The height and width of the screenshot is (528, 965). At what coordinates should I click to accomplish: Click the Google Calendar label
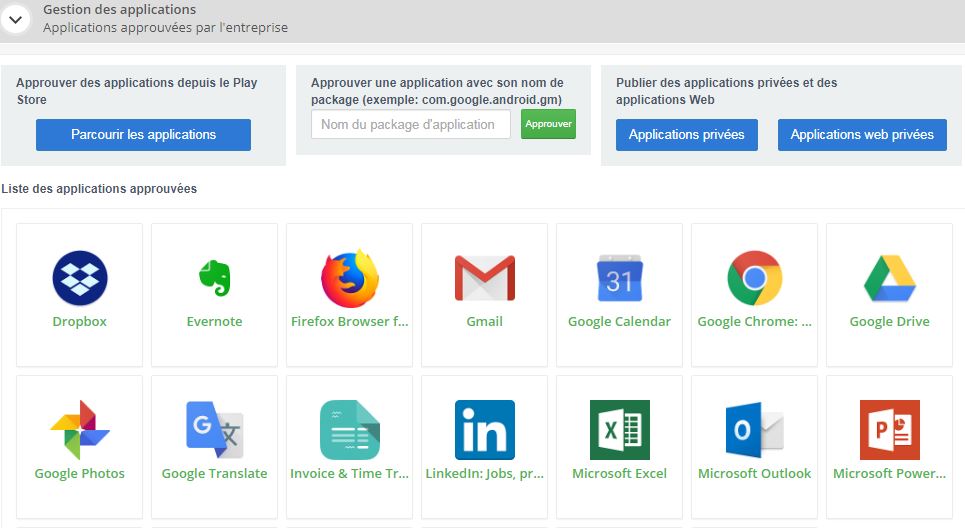[619, 322]
